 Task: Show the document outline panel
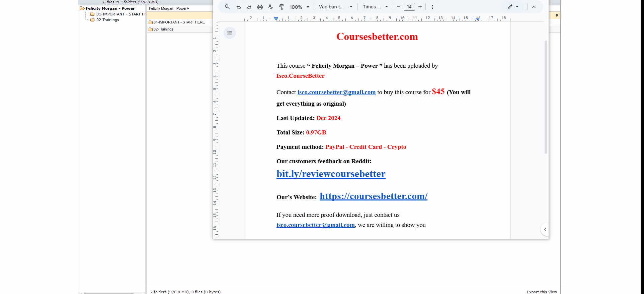click(x=230, y=33)
